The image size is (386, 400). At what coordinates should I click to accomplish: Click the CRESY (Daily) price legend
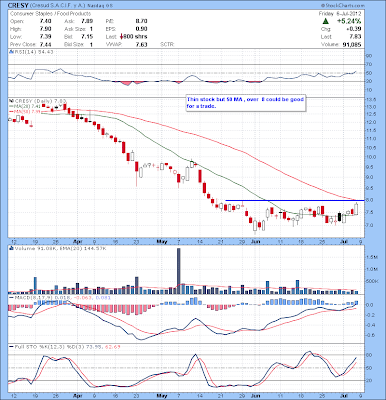coord(39,100)
